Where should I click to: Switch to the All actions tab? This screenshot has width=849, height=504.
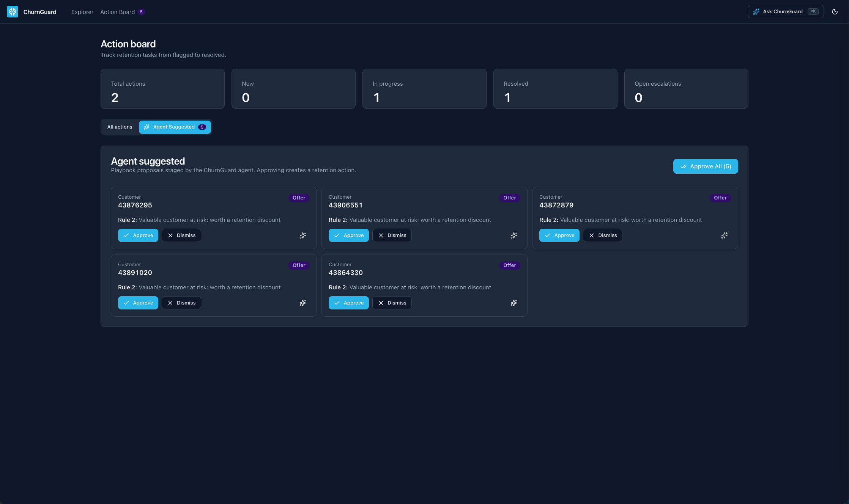[120, 127]
